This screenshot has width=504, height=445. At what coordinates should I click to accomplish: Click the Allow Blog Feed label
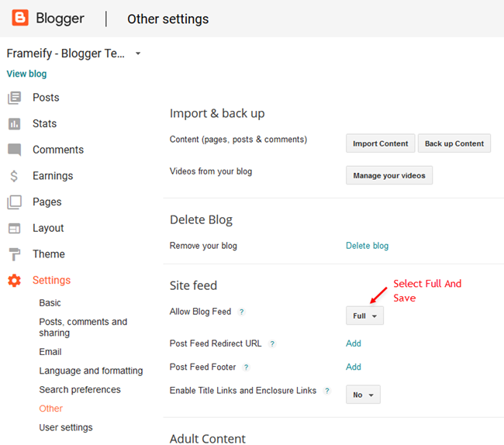[x=201, y=312]
